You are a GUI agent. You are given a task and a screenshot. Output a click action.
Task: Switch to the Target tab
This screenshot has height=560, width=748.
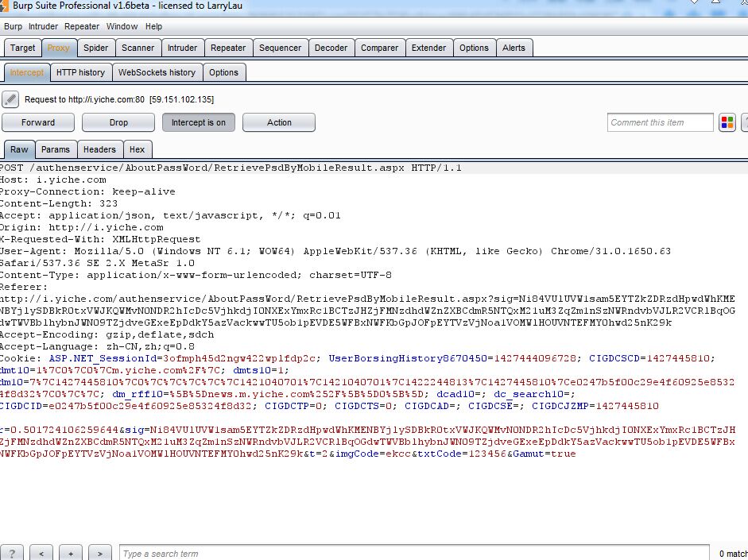coord(23,48)
